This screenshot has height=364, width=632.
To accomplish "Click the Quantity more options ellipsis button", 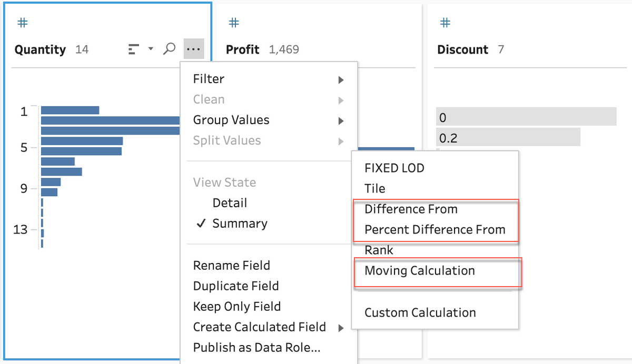I will (193, 49).
